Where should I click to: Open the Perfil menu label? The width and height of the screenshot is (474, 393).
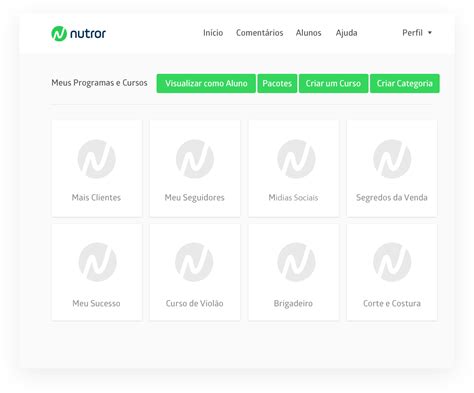pos(412,33)
